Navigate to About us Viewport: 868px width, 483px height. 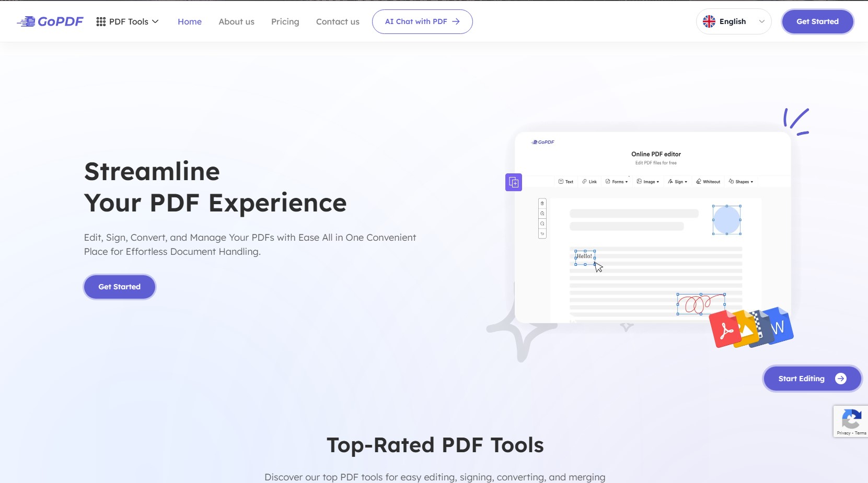tap(236, 21)
